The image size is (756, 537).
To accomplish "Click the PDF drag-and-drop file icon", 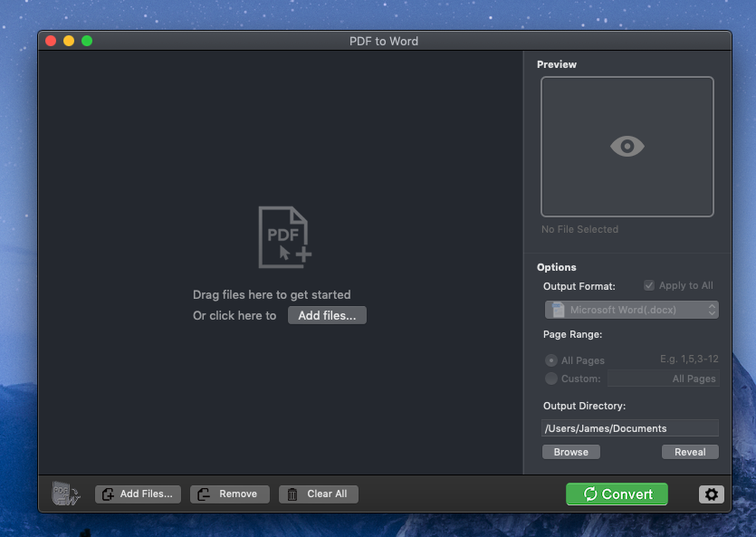I will pos(284,237).
